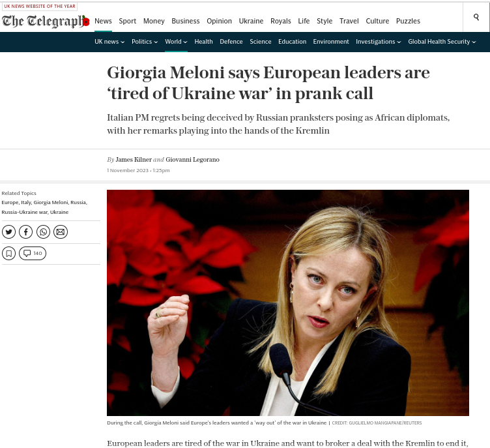Open the Russia-Ukraine war topic link

pyautogui.click(x=25, y=212)
